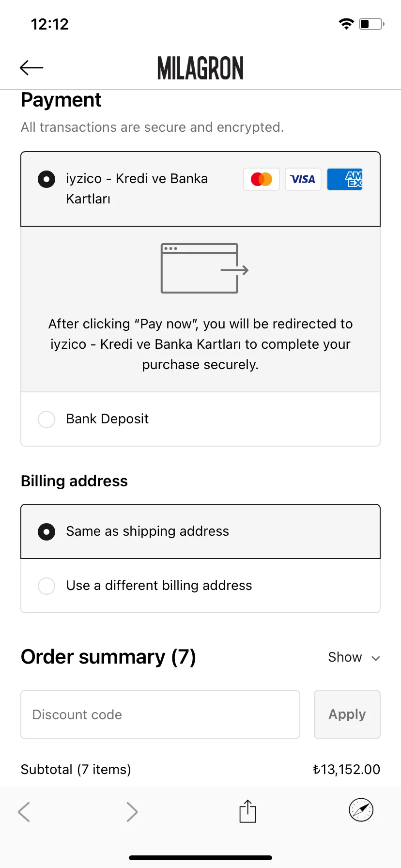Screen dimensions: 401x868
Task: Choose Same as shipping address
Action: tap(200, 531)
